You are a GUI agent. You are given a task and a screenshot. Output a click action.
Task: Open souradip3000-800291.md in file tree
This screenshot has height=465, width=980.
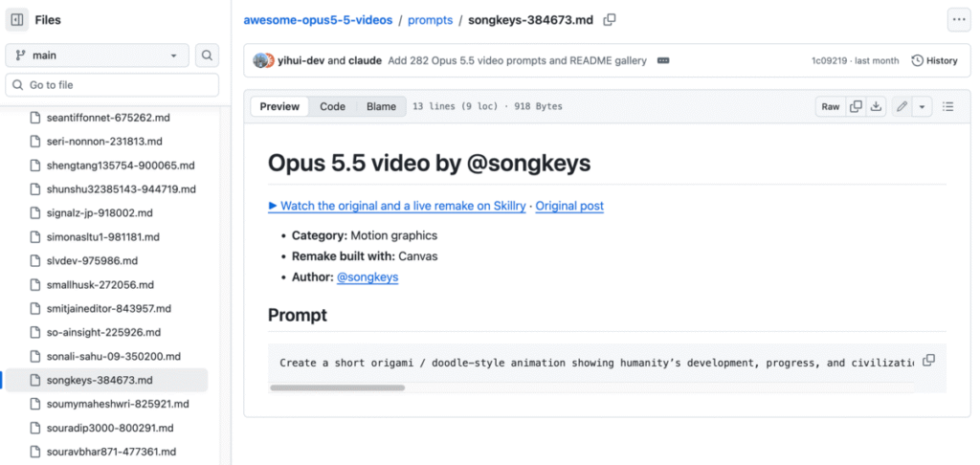pyautogui.click(x=110, y=428)
